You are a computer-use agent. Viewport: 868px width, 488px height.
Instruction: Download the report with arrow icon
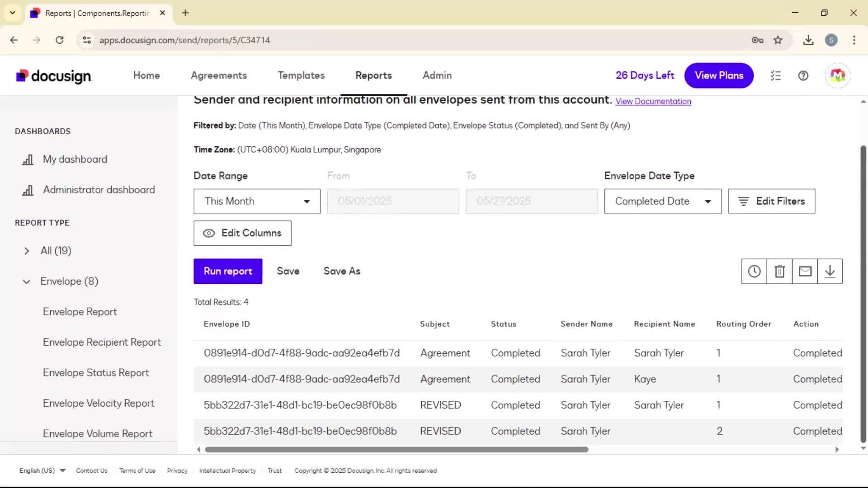coord(830,271)
